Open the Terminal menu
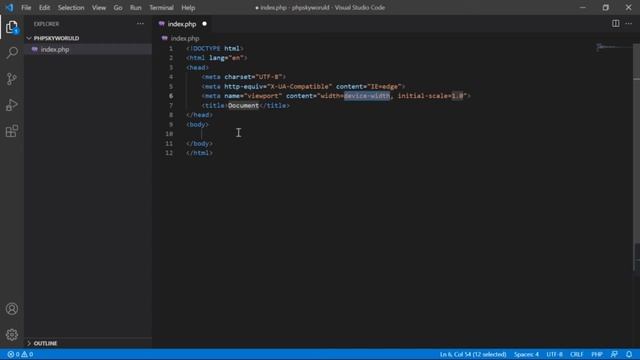The image size is (640, 360). point(161,7)
